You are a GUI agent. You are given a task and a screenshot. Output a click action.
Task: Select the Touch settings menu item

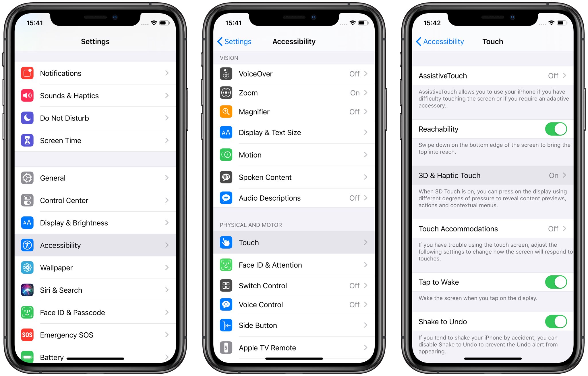(294, 243)
